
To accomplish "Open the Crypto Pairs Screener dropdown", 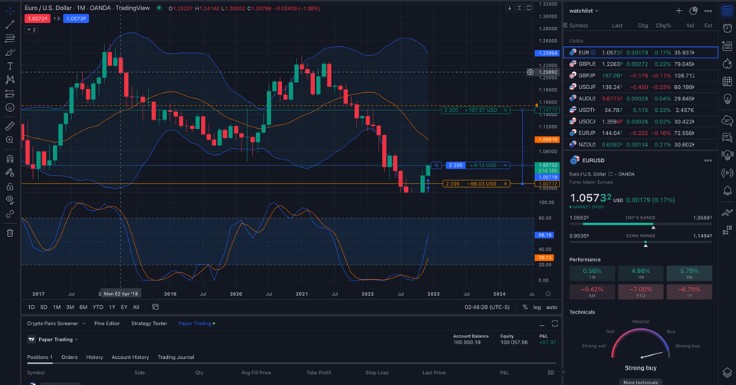I will tap(56, 323).
